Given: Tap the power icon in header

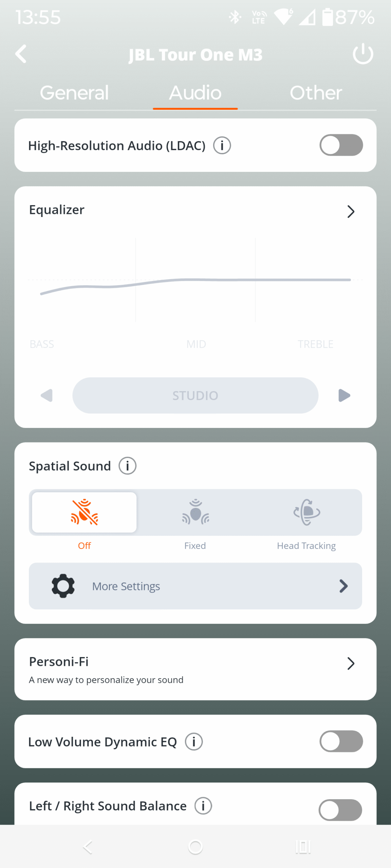Looking at the screenshot, I should (363, 54).
